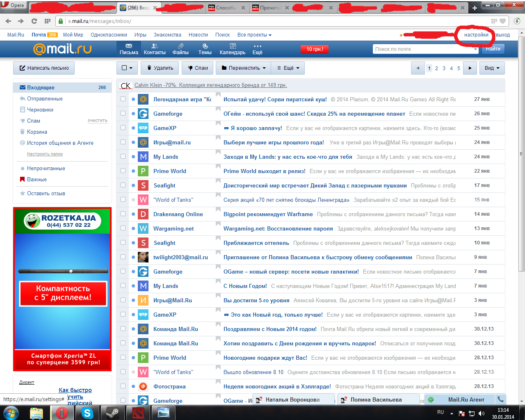Open Windows Start button

click(11, 413)
